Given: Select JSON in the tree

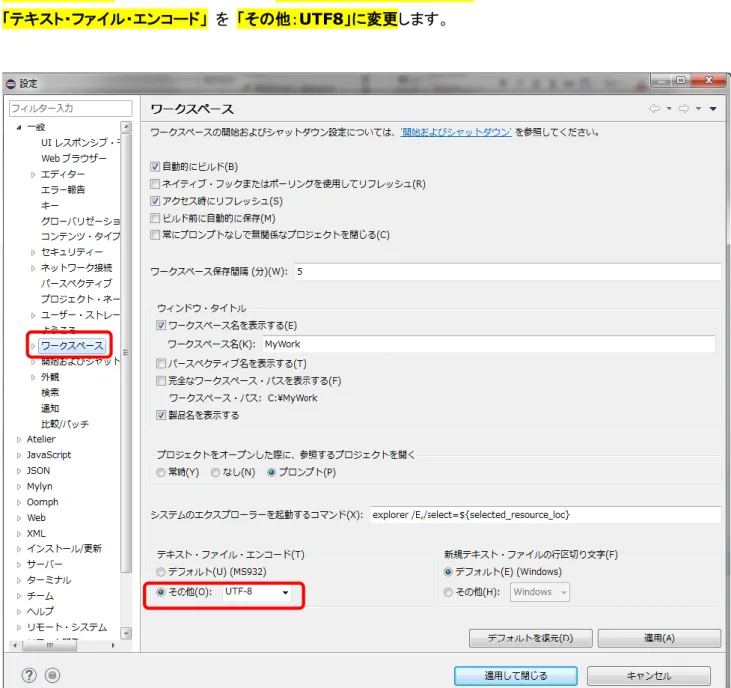Looking at the screenshot, I should point(38,471).
